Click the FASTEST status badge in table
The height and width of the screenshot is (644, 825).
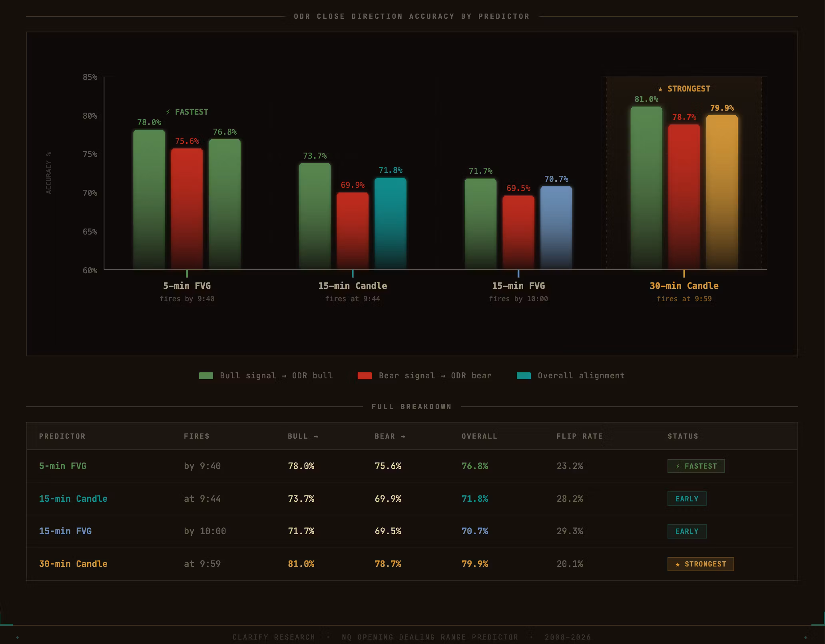point(696,466)
